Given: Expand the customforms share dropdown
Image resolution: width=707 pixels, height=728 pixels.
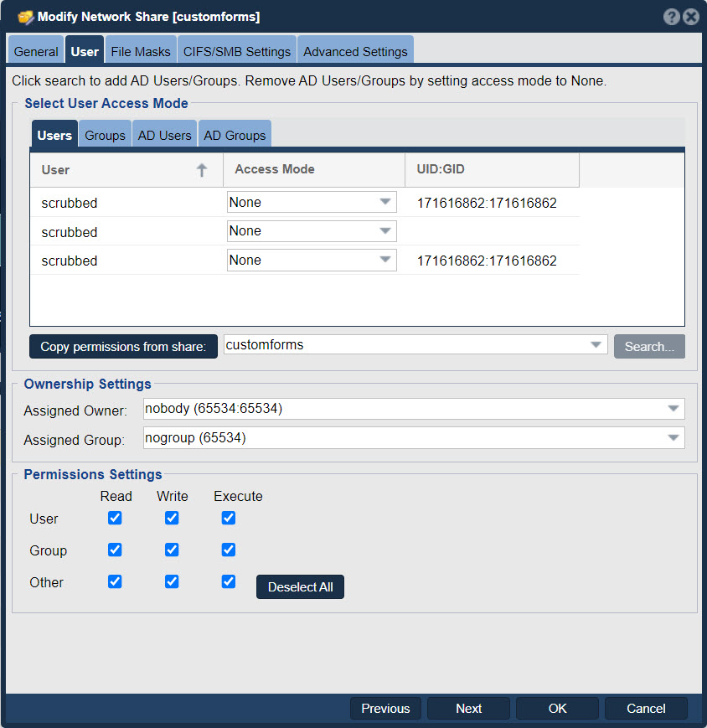Looking at the screenshot, I should pyautogui.click(x=596, y=345).
